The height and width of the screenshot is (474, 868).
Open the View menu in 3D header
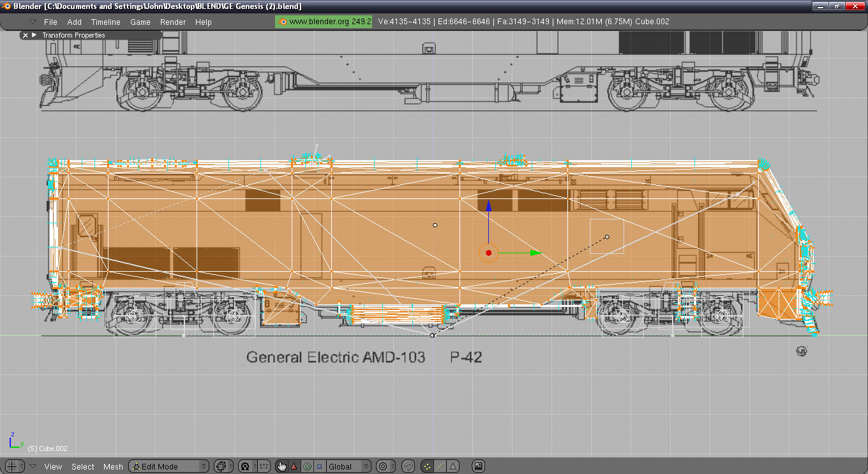[53, 466]
